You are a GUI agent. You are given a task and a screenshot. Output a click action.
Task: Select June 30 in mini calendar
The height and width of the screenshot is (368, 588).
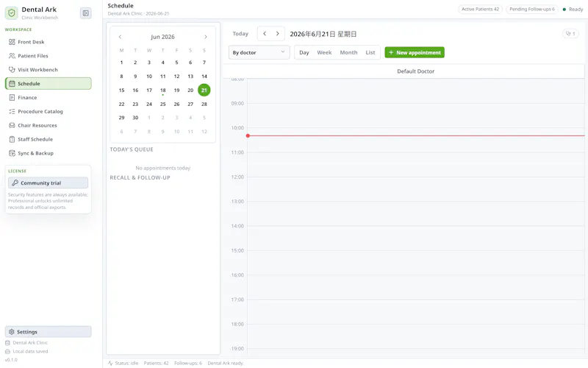[135, 118]
